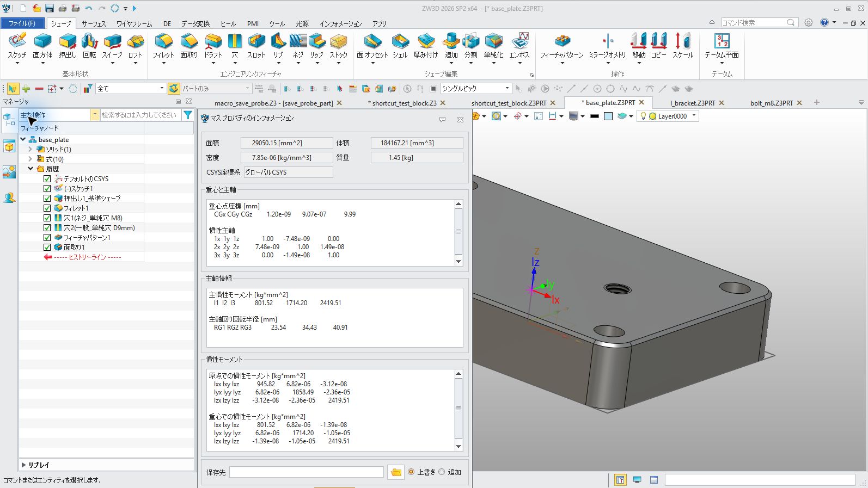Select the エンボス (Emboss) tool
This screenshot has width=868, height=488.
(x=519, y=46)
